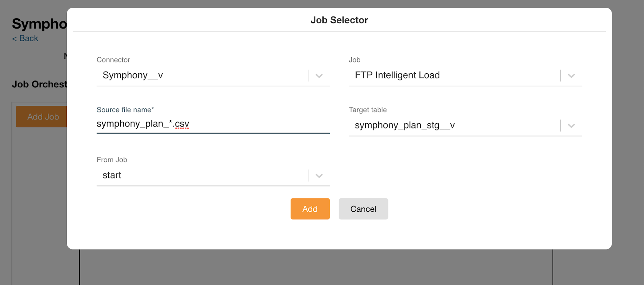Click the Connector dropdown chevron arrow
The height and width of the screenshot is (285, 644).
click(319, 76)
